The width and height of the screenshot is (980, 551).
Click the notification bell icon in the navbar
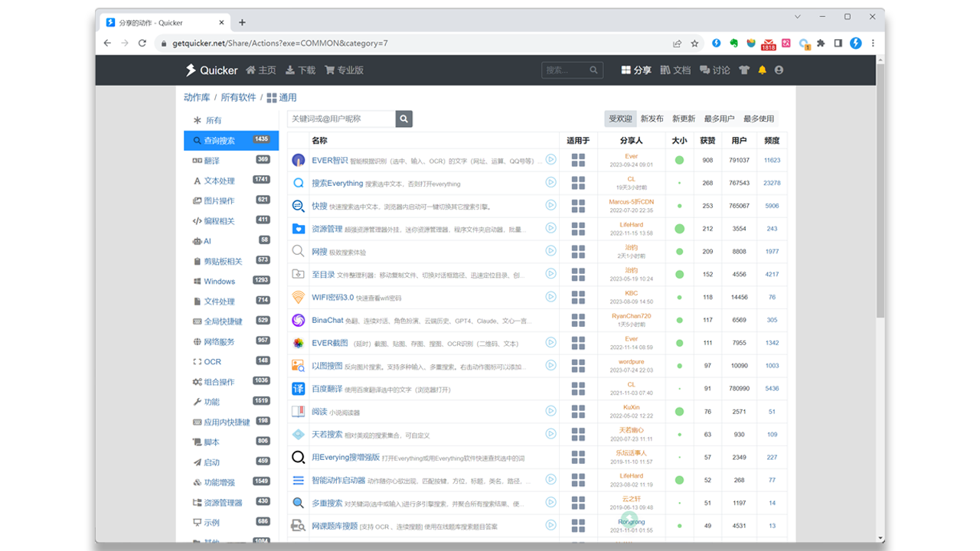[761, 70]
